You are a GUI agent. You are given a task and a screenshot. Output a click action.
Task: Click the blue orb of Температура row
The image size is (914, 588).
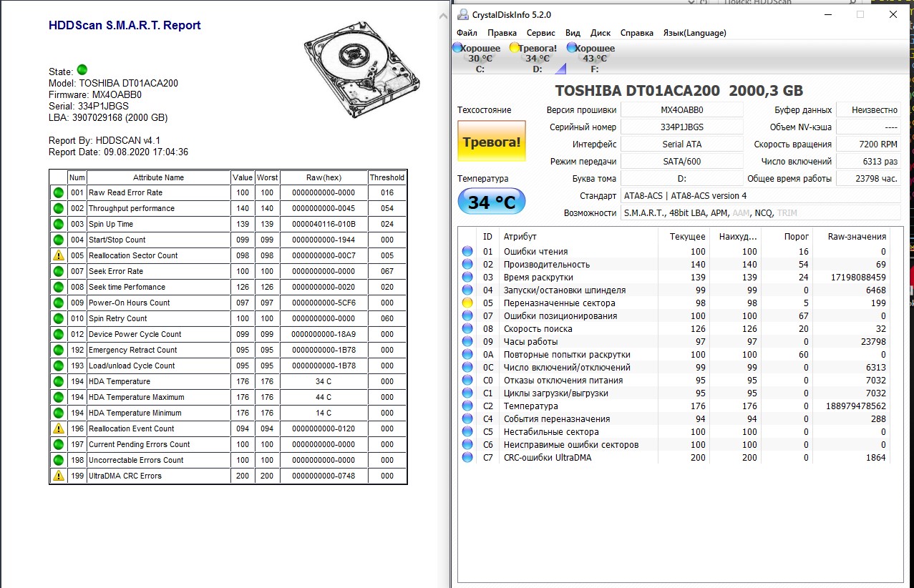pos(467,406)
